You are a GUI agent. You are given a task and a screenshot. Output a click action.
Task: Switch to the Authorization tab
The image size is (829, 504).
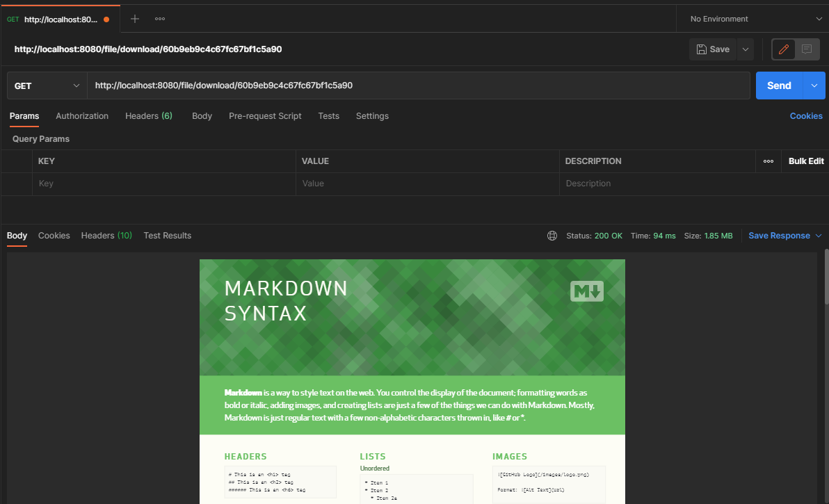82,115
